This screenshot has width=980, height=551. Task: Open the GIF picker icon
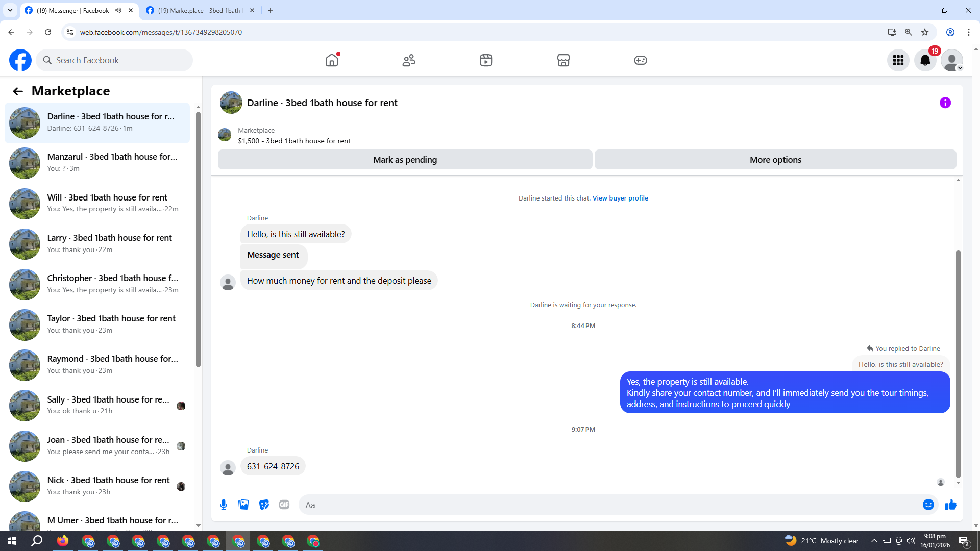284,505
